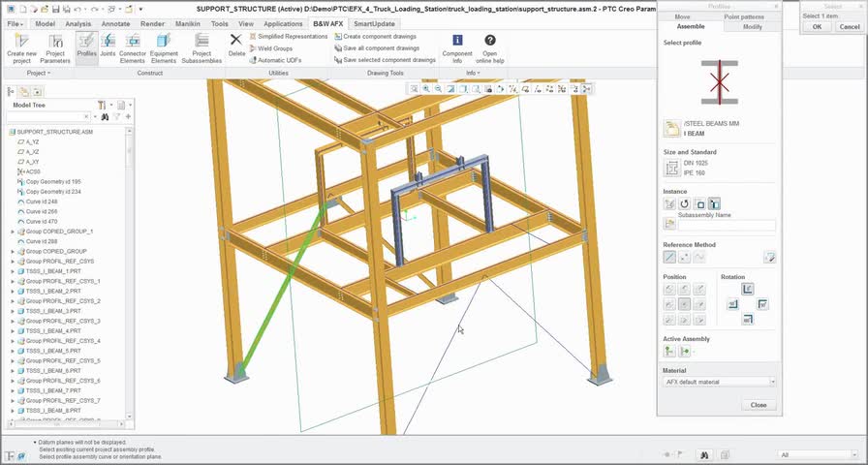Click Create component drawings
The width and height of the screenshot is (868, 465).
[x=375, y=36]
